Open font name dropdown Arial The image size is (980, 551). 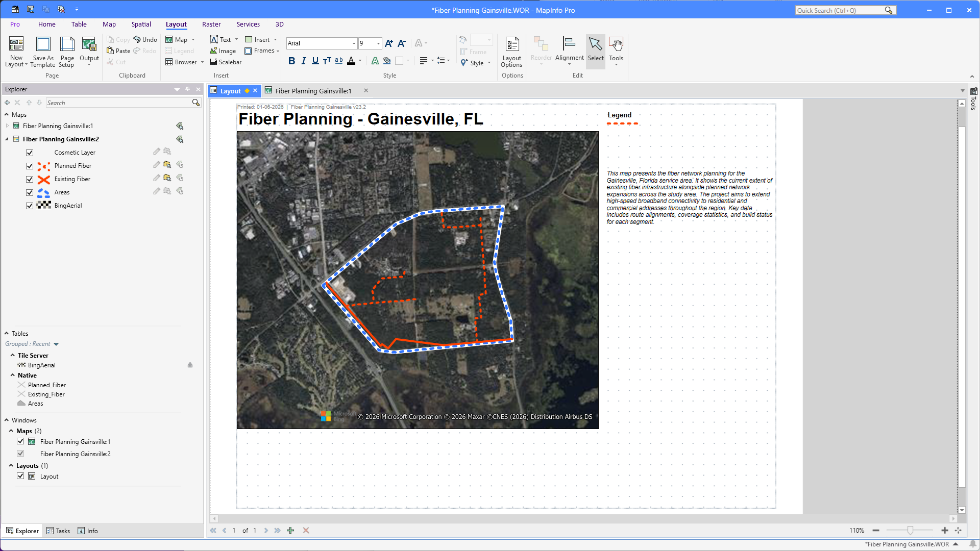coord(354,43)
